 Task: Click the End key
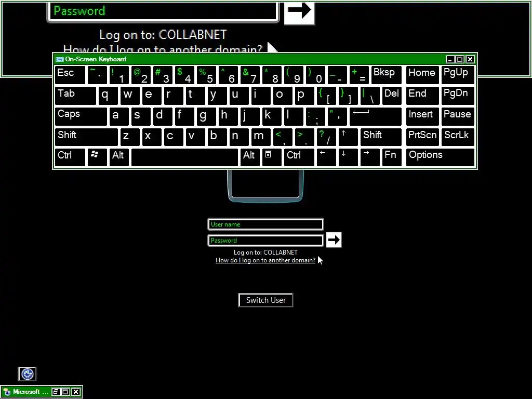(x=422, y=96)
